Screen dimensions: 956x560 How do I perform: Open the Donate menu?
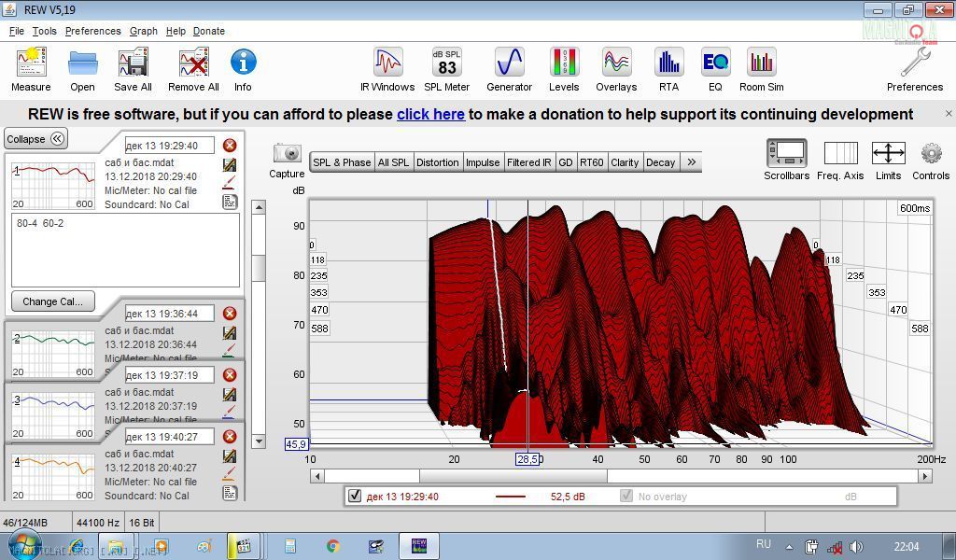coord(209,31)
